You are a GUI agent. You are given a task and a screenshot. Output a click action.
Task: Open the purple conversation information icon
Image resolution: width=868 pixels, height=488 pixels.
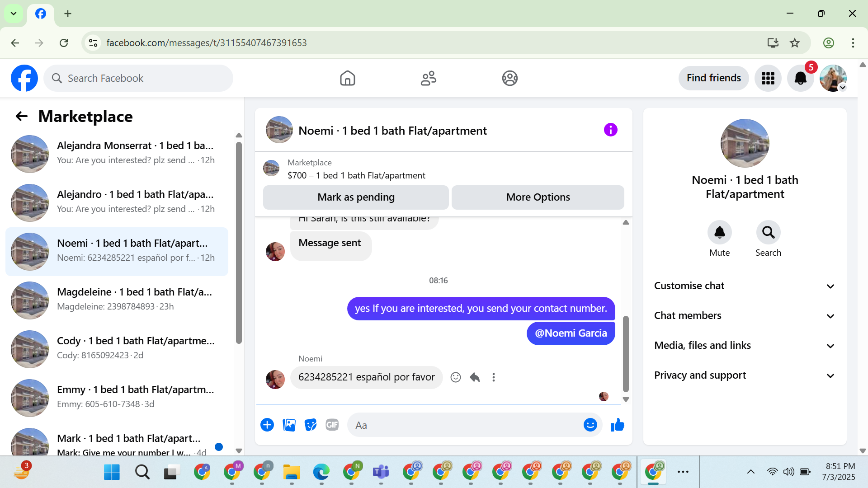coord(610,130)
